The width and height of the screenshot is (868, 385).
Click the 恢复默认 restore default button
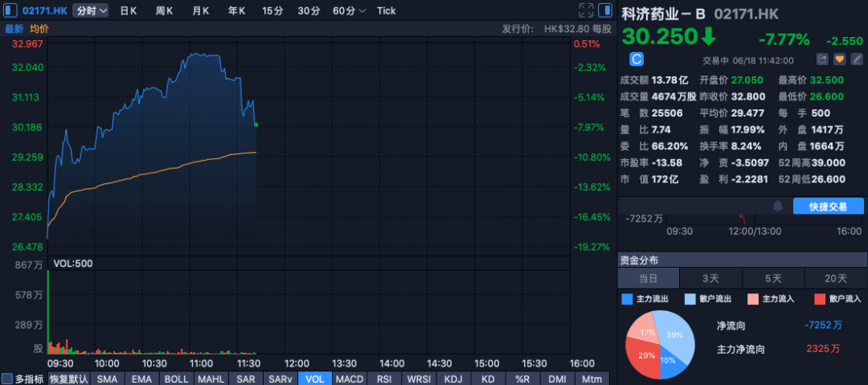click(x=68, y=379)
